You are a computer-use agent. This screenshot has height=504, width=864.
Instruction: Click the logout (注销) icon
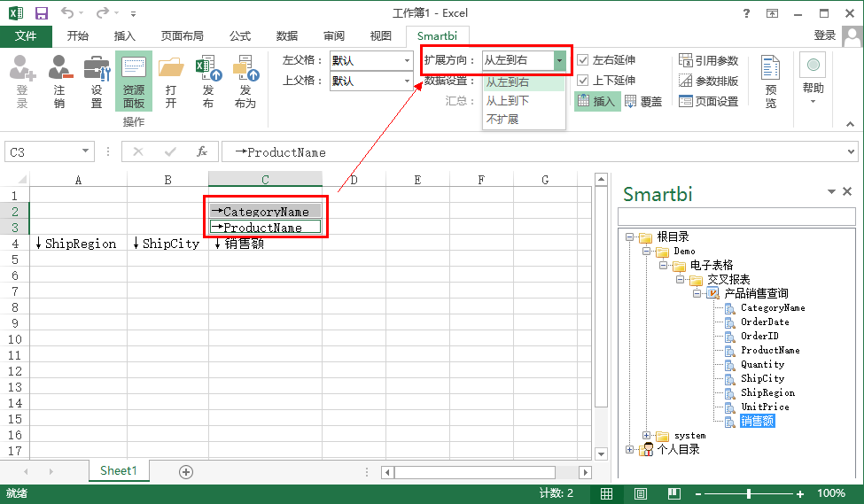tap(59, 81)
